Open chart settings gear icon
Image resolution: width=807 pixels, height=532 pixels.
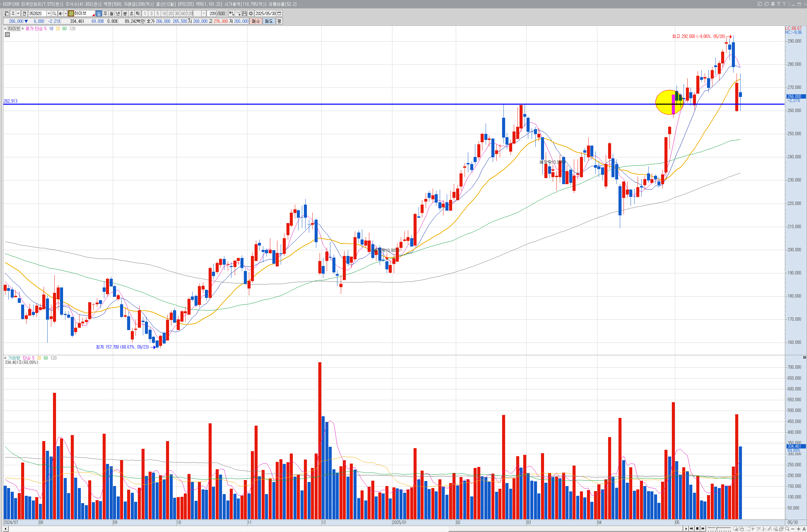click(251, 13)
